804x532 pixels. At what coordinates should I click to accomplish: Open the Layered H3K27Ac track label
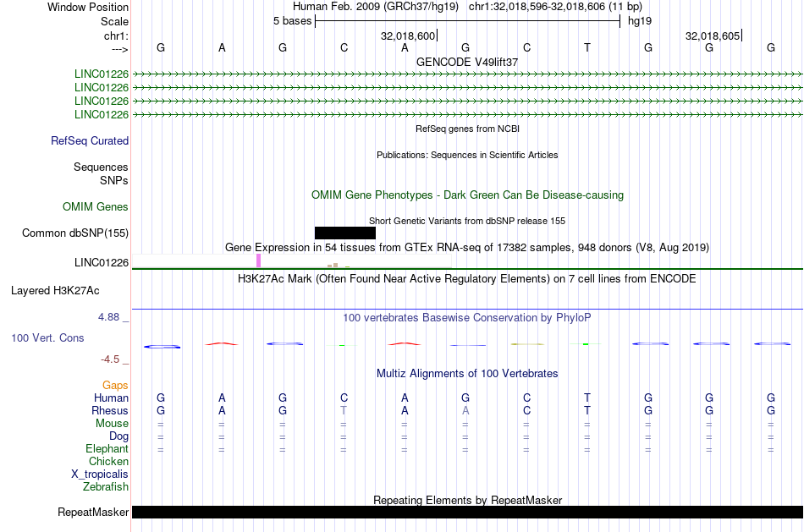55,291
